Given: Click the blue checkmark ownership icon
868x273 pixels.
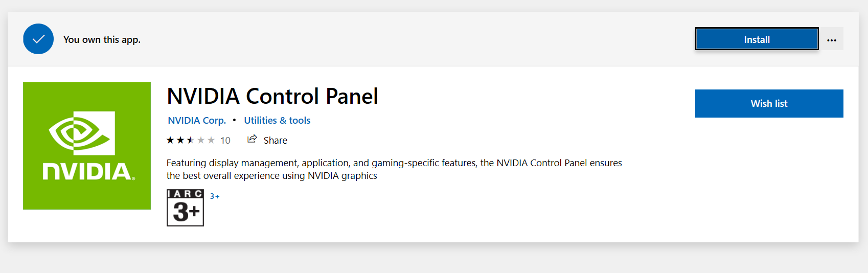Looking at the screenshot, I should pos(38,39).
